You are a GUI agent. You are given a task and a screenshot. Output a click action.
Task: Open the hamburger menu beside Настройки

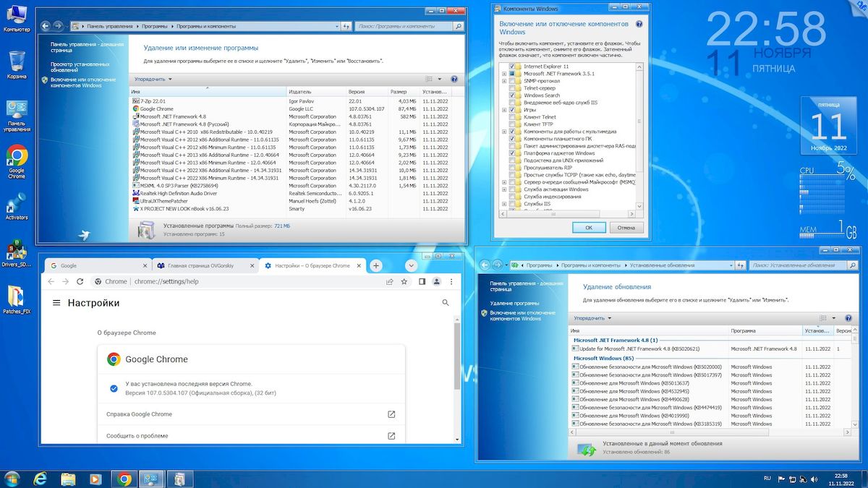click(56, 303)
